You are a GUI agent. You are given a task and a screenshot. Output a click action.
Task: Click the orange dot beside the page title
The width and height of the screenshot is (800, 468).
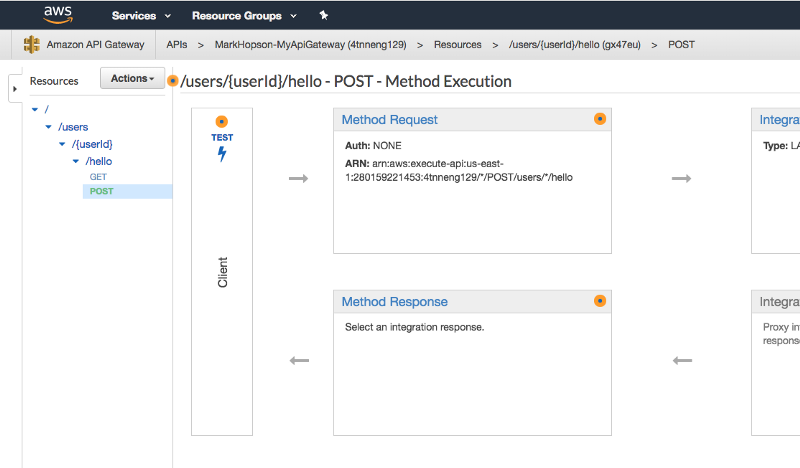point(174,81)
